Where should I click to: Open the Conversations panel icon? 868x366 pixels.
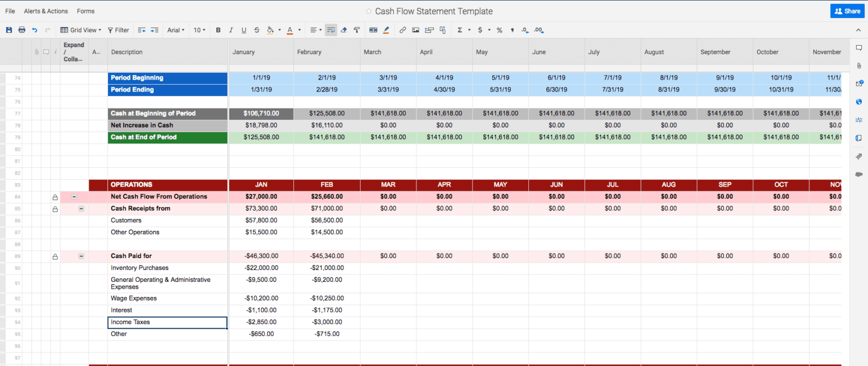(859, 48)
